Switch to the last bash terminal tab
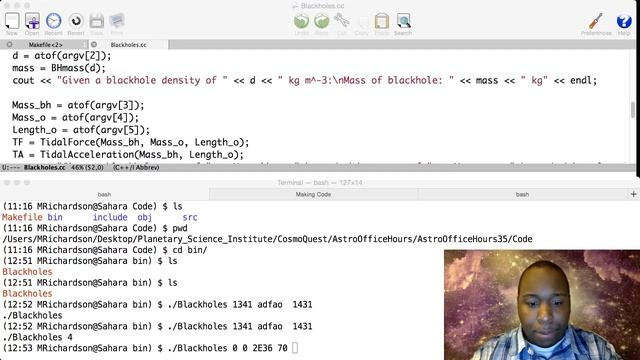 (522, 195)
